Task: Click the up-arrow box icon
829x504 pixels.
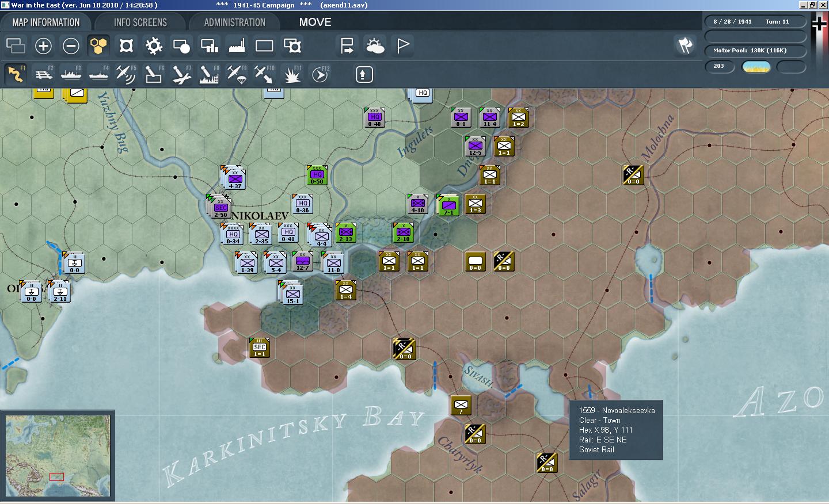Action: pos(364,74)
